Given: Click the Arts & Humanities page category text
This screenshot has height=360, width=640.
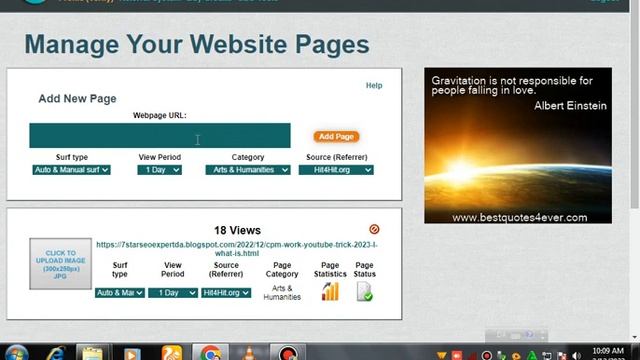Looking at the screenshot, I should (x=282, y=293).
